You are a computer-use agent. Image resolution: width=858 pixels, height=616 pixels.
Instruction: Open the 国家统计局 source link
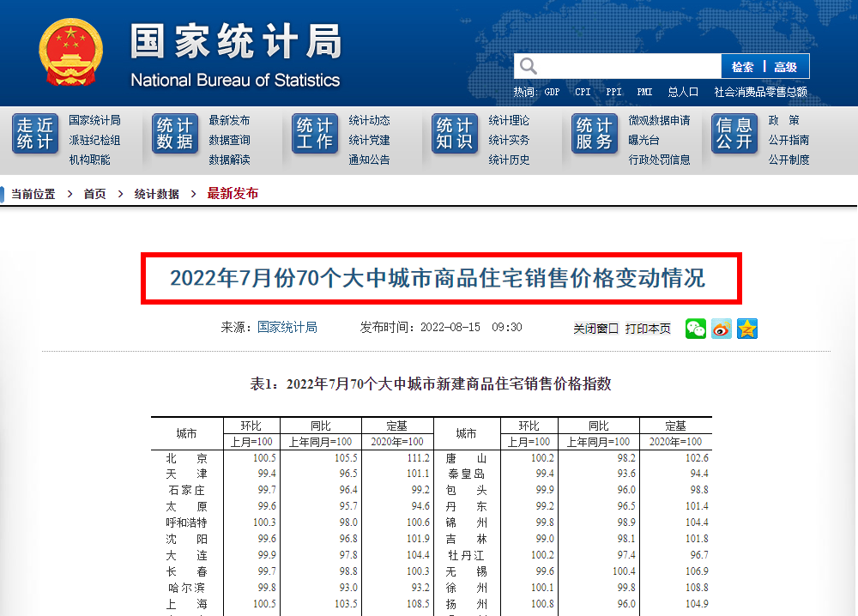(287, 327)
